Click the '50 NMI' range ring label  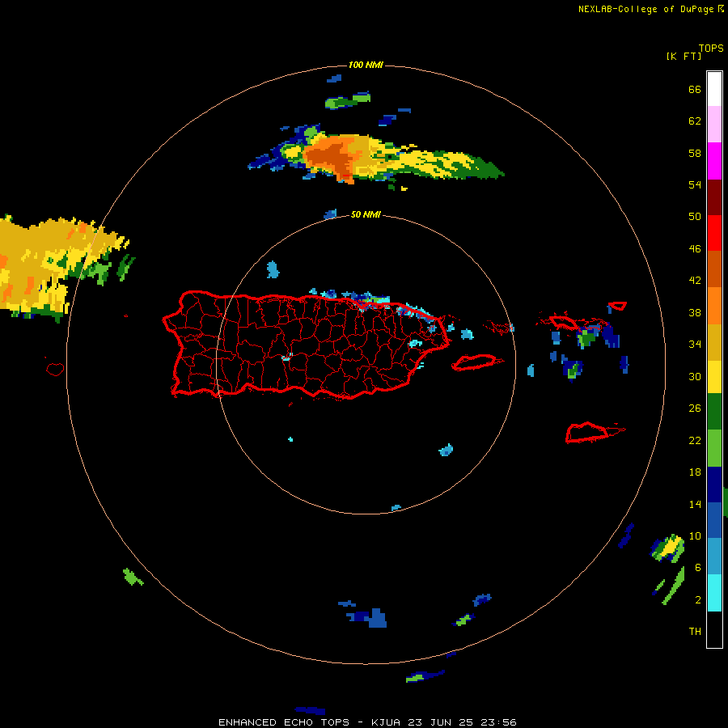(366, 214)
